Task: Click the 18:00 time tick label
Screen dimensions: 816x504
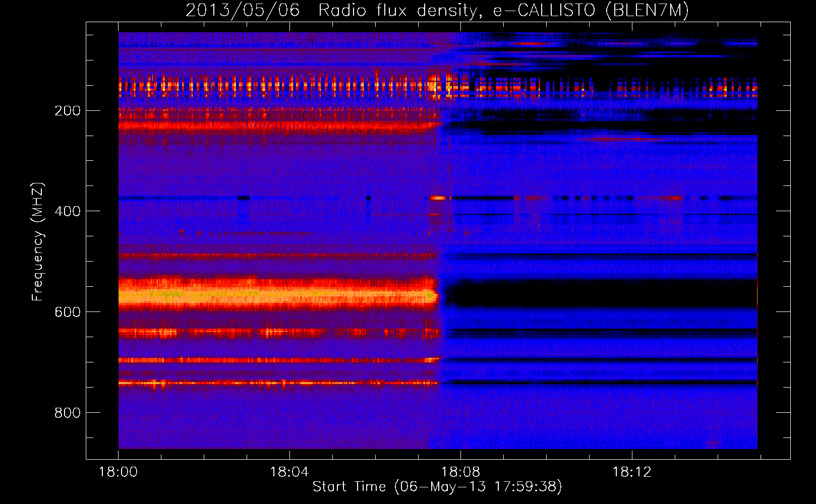Action: (x=118, y=472)
